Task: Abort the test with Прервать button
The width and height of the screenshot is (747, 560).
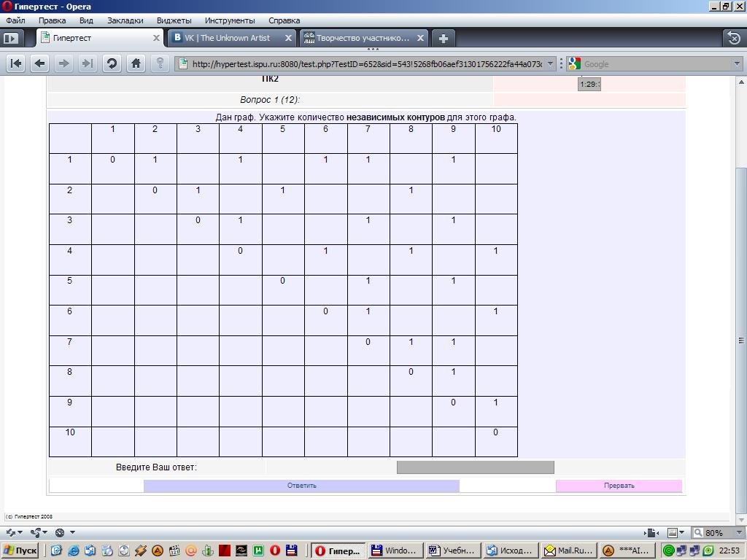Action: coord(619,486)
